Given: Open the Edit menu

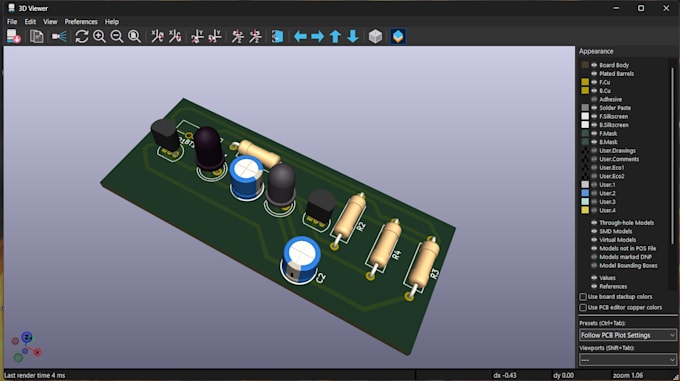Looking at the screenshot, I should [x=30, y=22].
